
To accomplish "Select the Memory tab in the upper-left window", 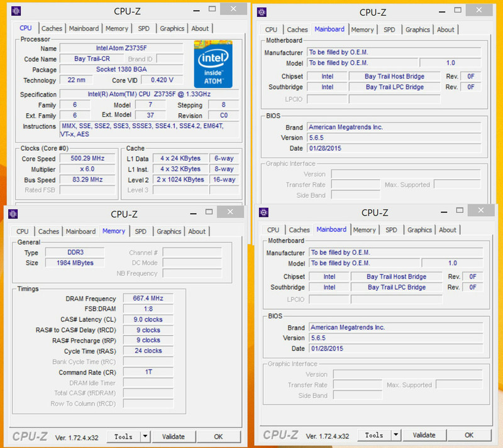I will tap(117, 28).
